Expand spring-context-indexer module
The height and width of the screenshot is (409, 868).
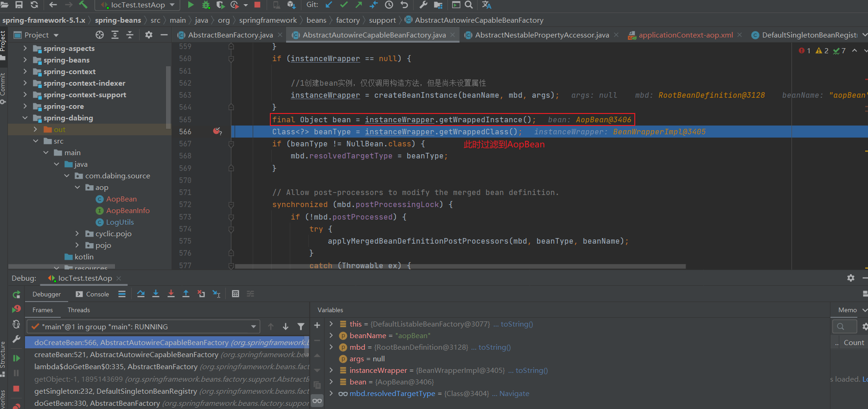click(25, 83)
